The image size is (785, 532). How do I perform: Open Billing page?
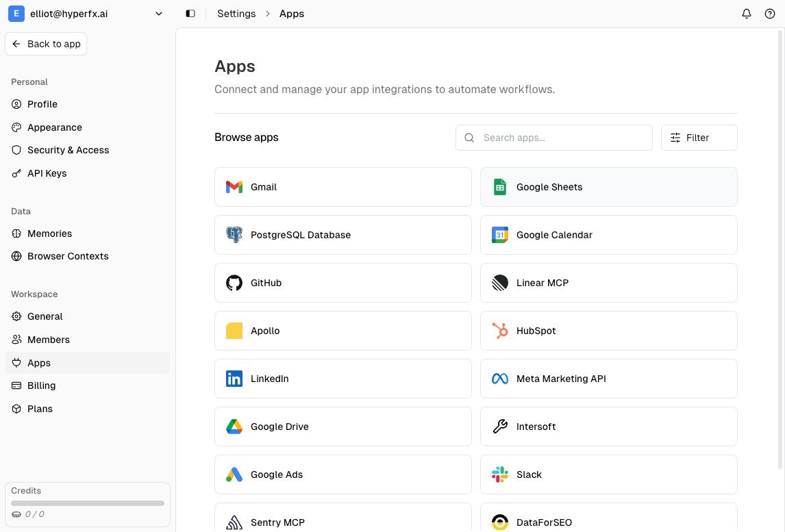88,385
